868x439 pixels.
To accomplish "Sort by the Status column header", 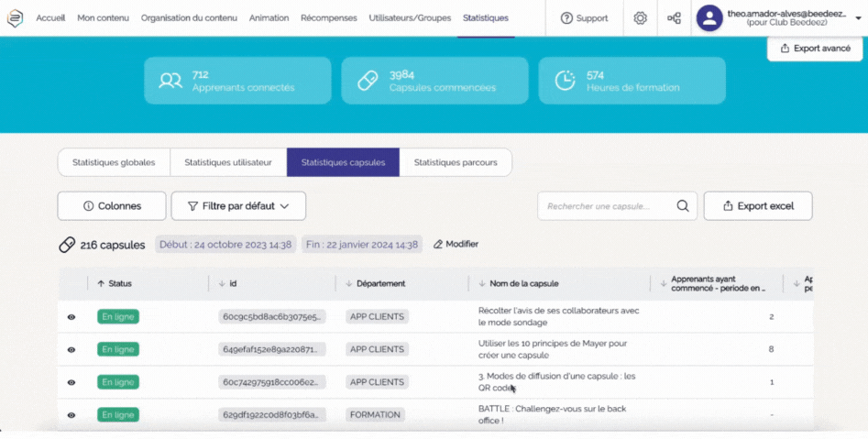I will pos(119,284).
